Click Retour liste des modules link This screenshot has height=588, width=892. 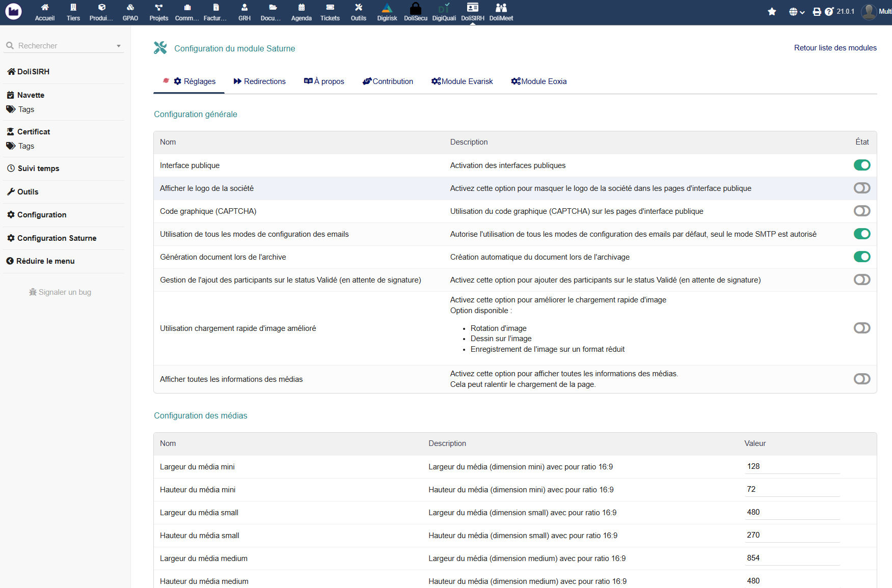point(835,48)
